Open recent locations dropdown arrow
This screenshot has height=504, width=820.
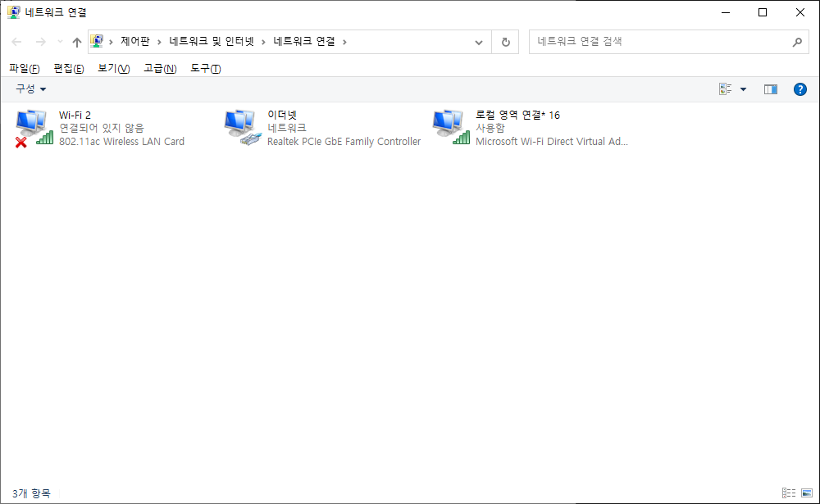(x=60, y=42)
